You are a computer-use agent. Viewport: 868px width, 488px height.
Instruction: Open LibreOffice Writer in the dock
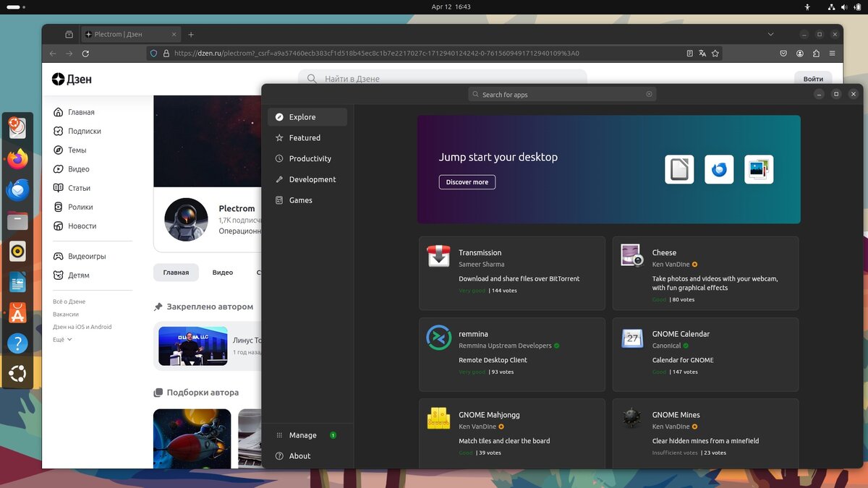[17, 283]
